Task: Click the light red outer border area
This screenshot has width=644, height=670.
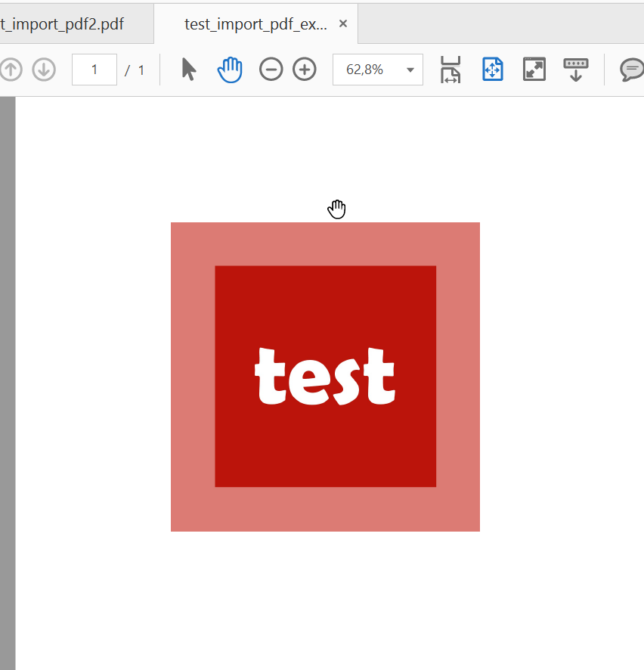Action: [x=192, y=378]
